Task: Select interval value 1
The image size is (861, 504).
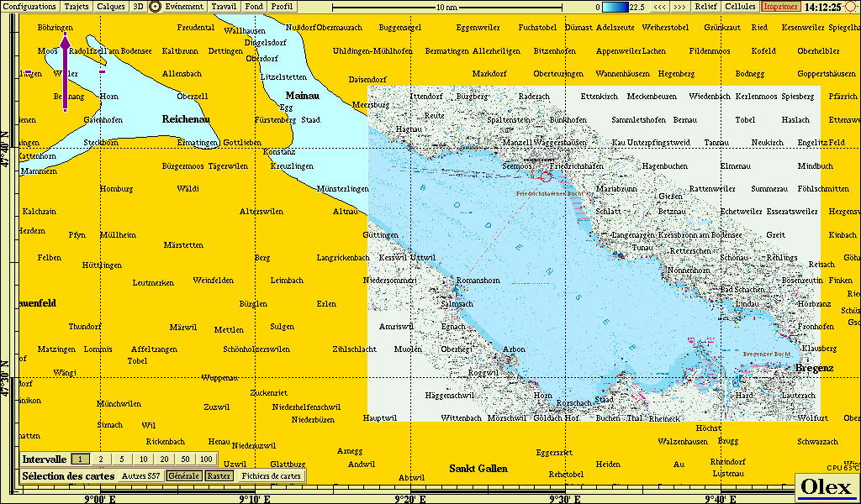Action: [79, 459]
